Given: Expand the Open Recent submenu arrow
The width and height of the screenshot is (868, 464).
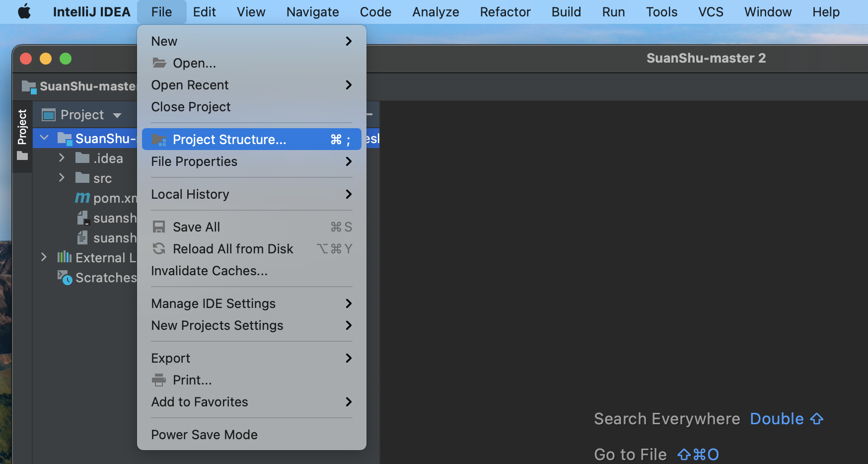Looking at the screenshot, I should [x=349, y=85].
